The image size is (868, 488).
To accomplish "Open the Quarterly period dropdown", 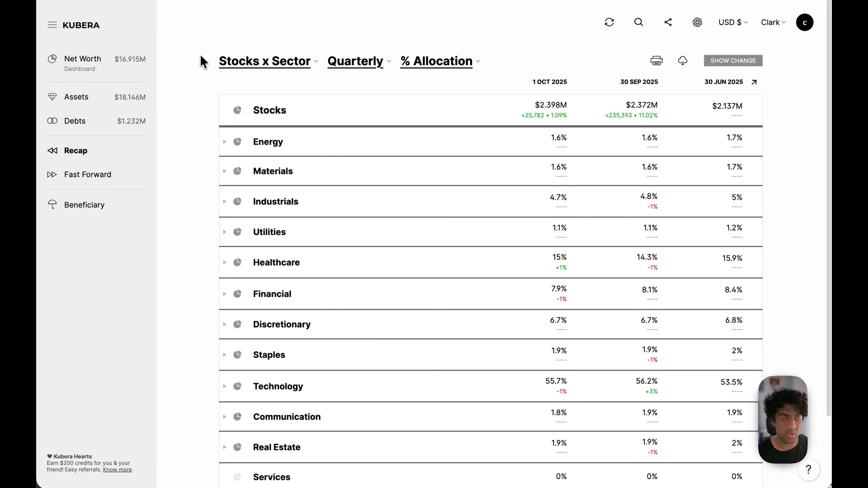I will point(359,61).
